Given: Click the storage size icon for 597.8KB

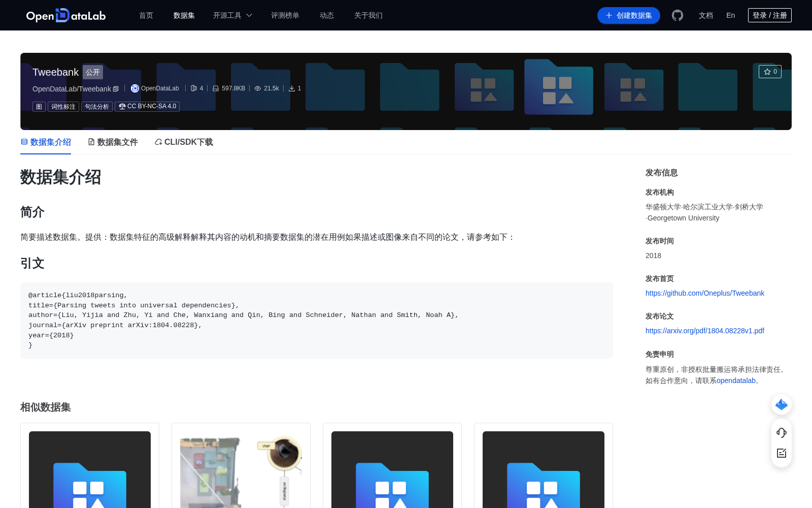Looking at the screenshot, I should [216, 88].
